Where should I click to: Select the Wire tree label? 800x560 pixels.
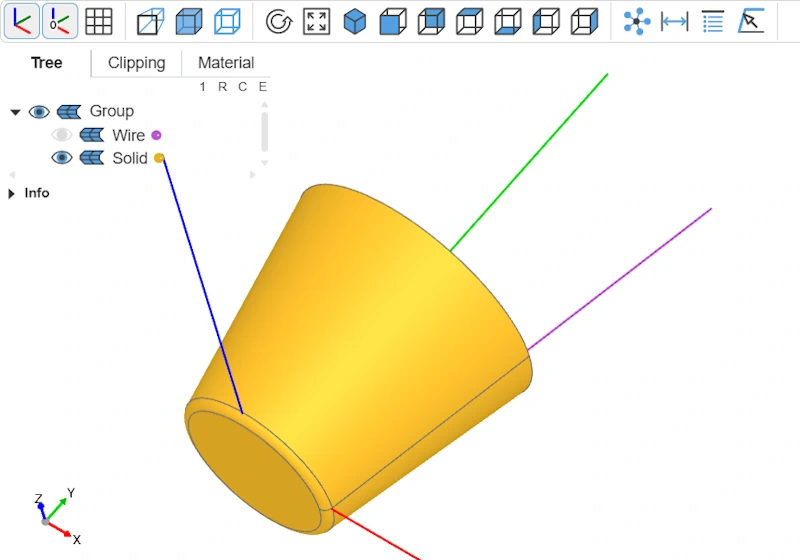pos(129,135)
